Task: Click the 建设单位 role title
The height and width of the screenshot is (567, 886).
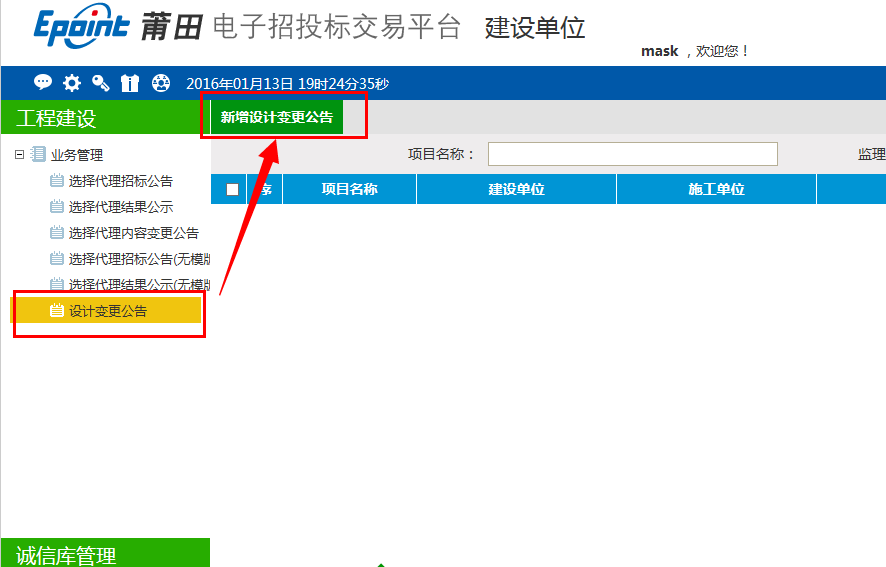Action: tap(535, 28)
